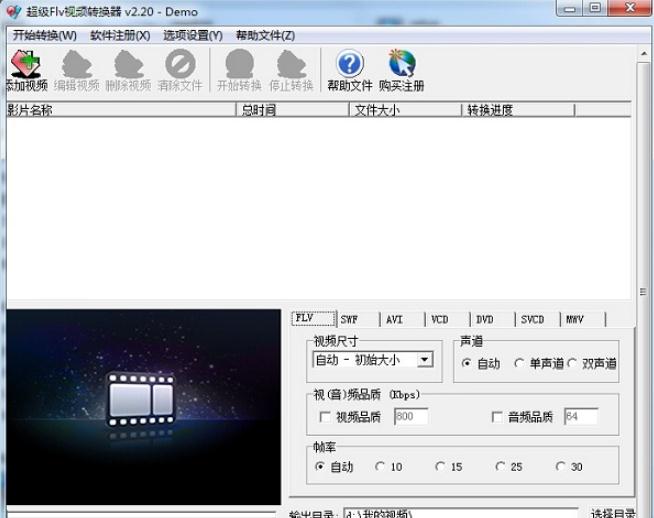
Task: Click the 删除视频 delete video icon
Action: click(129, 64)
